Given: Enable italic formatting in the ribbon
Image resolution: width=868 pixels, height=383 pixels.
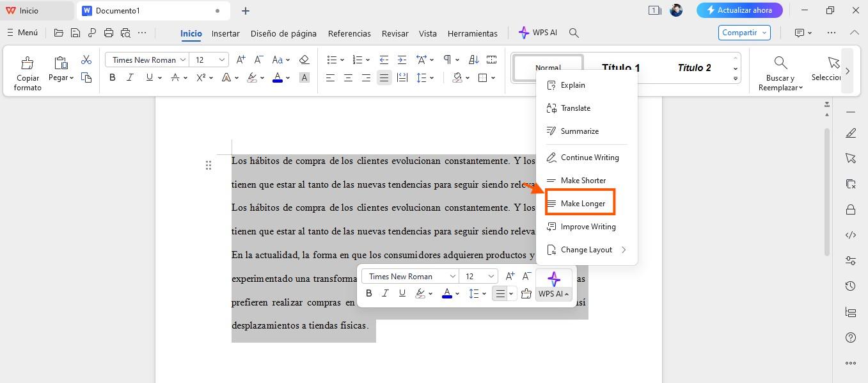Looking at the screenshot, I should pyautogui.click(x=130, y=77).
